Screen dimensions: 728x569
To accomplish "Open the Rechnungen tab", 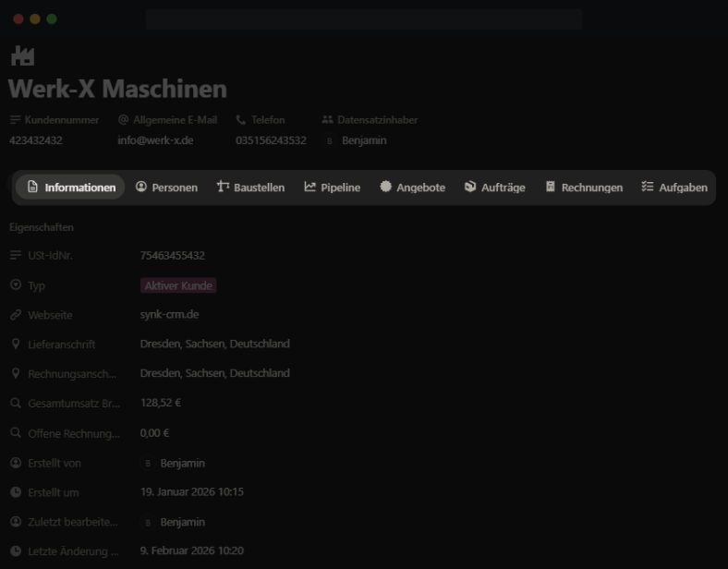I will 583,188.
